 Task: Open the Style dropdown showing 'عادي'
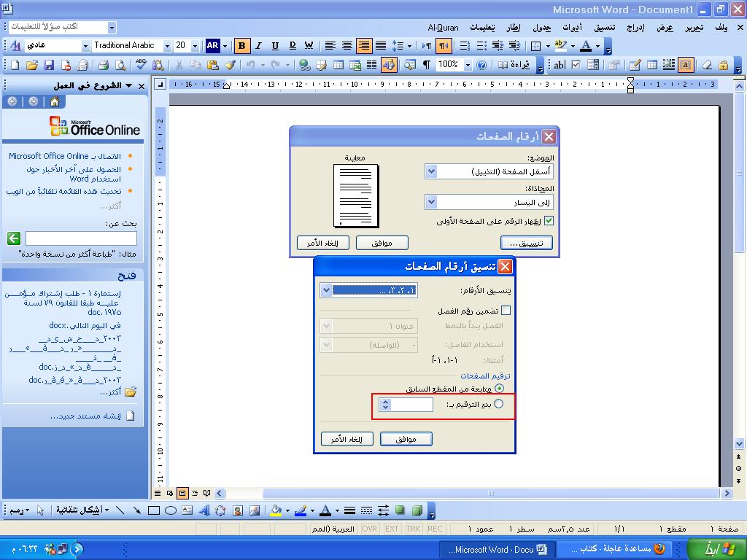coord(85,46)
